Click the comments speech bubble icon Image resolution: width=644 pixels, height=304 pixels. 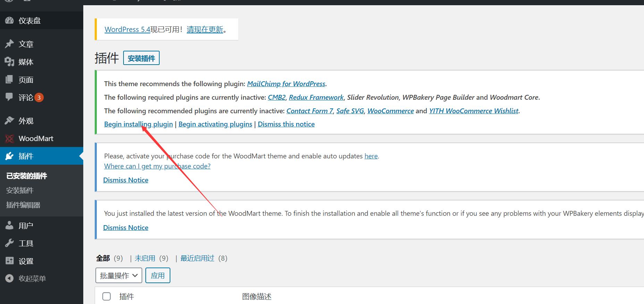click(9, 97)
